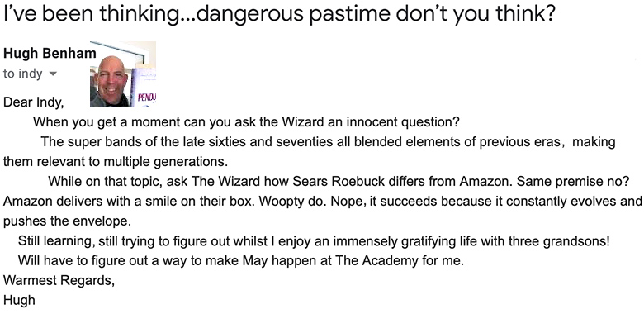644x314 pixels.
Task: Click the "Dear Indy," greeting
Action: click(34, 102)
